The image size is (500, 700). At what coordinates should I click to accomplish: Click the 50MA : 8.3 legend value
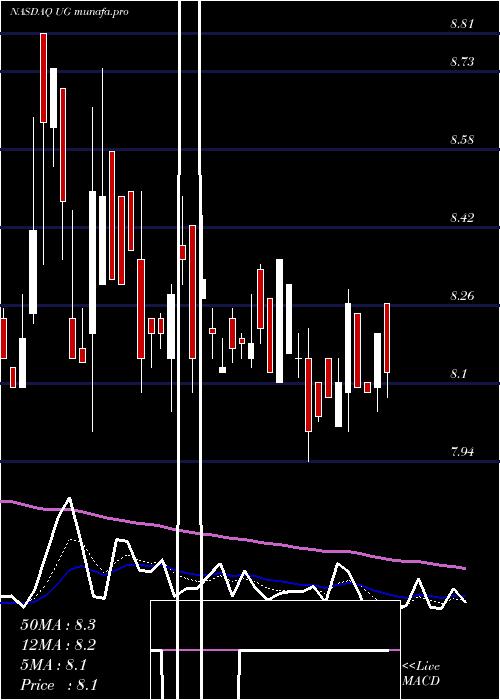tap(58, 625)
